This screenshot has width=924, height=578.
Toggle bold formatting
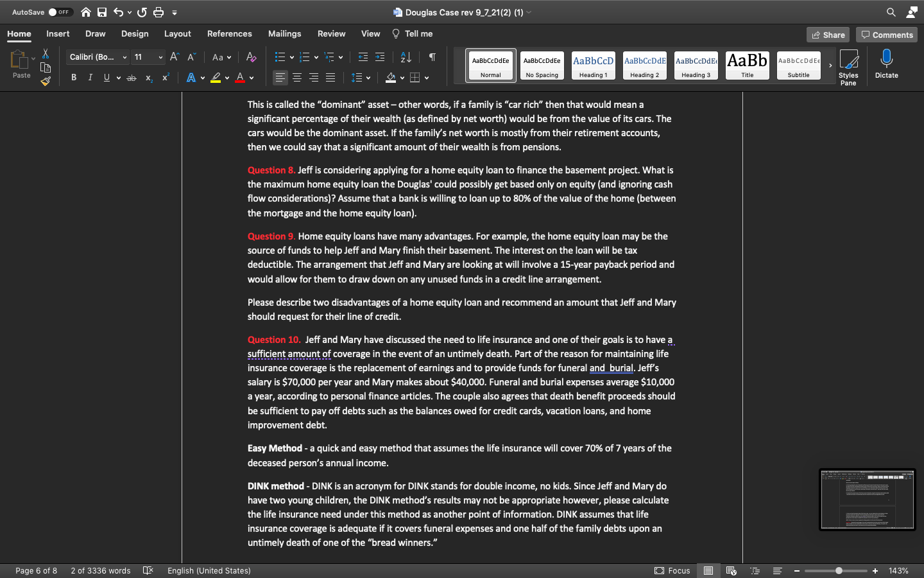[74, 78]
